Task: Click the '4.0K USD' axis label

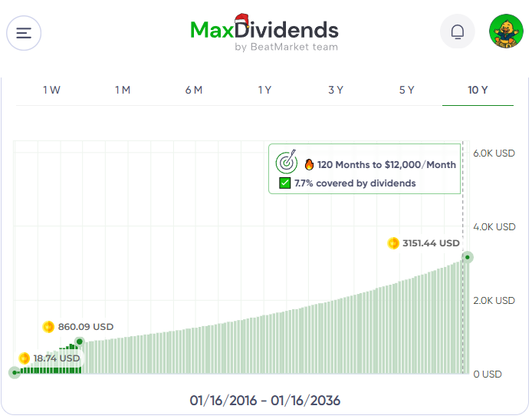Action: click(x=494, y=227)
